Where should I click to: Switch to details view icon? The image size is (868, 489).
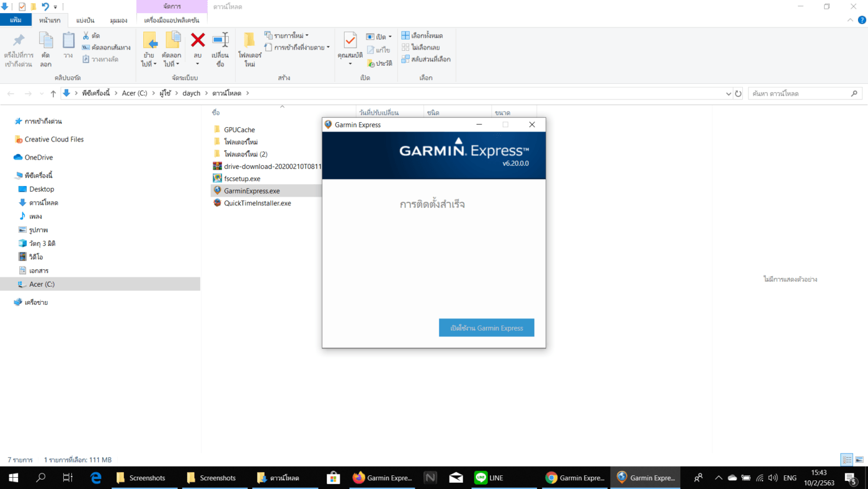pyautogui.click(x=847, y=460)
